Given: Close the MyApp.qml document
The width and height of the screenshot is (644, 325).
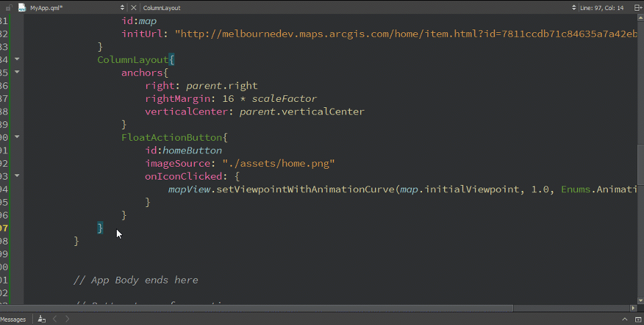Looking at the screenshot, I should [133, 7].
